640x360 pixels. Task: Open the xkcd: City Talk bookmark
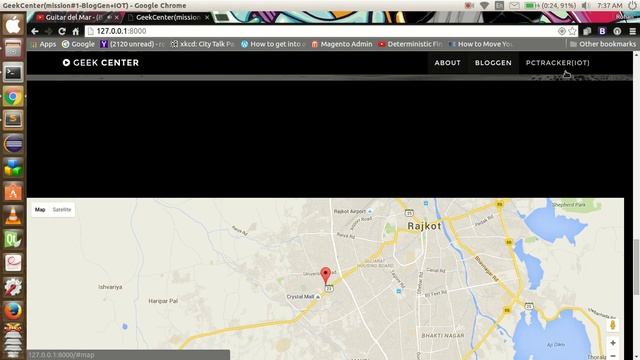point(202,44)
